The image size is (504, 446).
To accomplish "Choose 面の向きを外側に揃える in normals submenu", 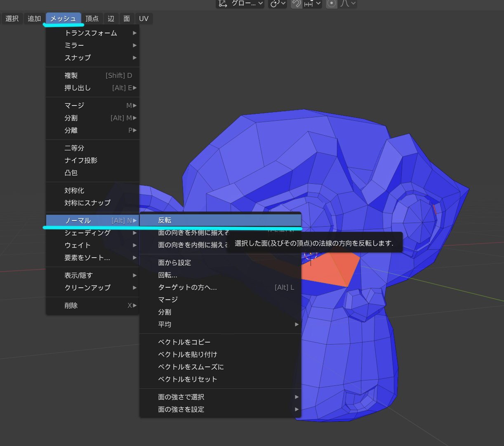I will pyautogui.click(x=193, y=233).
